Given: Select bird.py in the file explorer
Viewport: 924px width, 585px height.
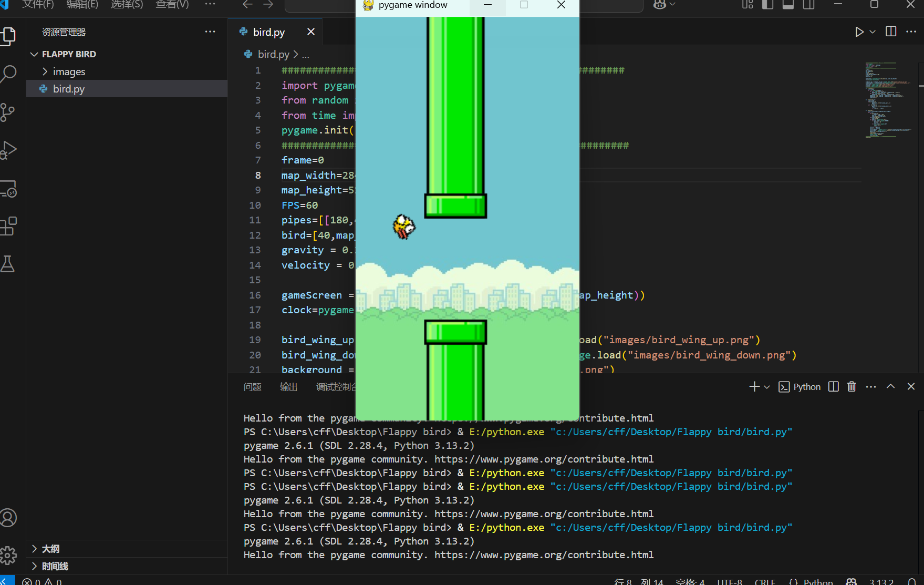Looking at the screenshot, I should point(127,89).
